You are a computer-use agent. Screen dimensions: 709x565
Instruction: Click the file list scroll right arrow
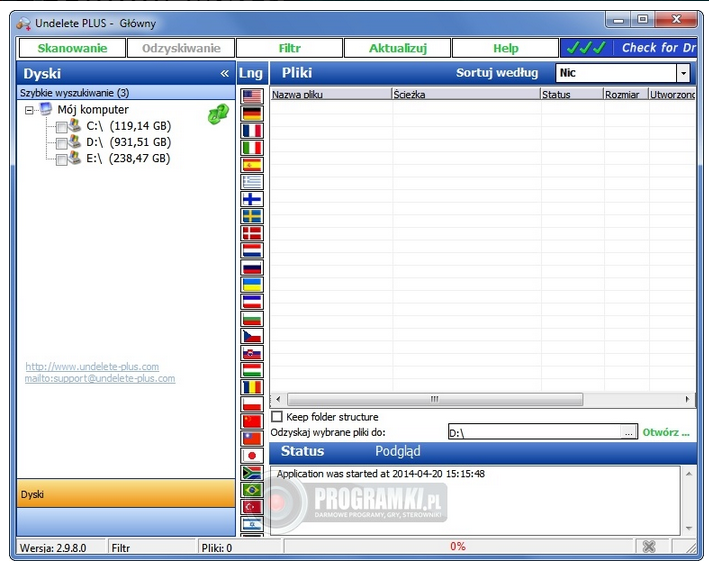click(x=687, y=399)
